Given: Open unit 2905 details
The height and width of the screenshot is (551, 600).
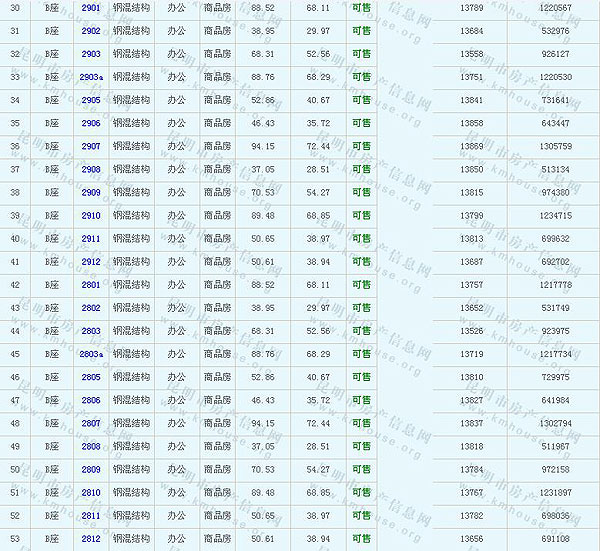Looking at the screenshot, I should point(91,100).
